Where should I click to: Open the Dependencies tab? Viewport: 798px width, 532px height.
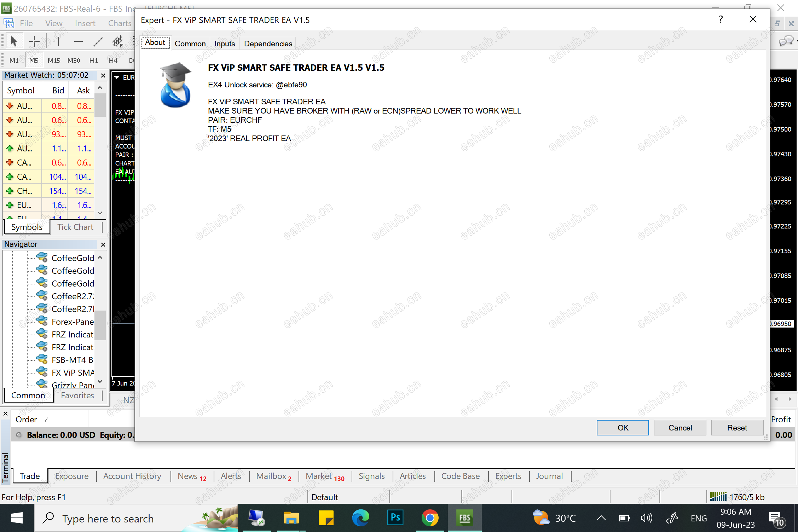(268, 44)
